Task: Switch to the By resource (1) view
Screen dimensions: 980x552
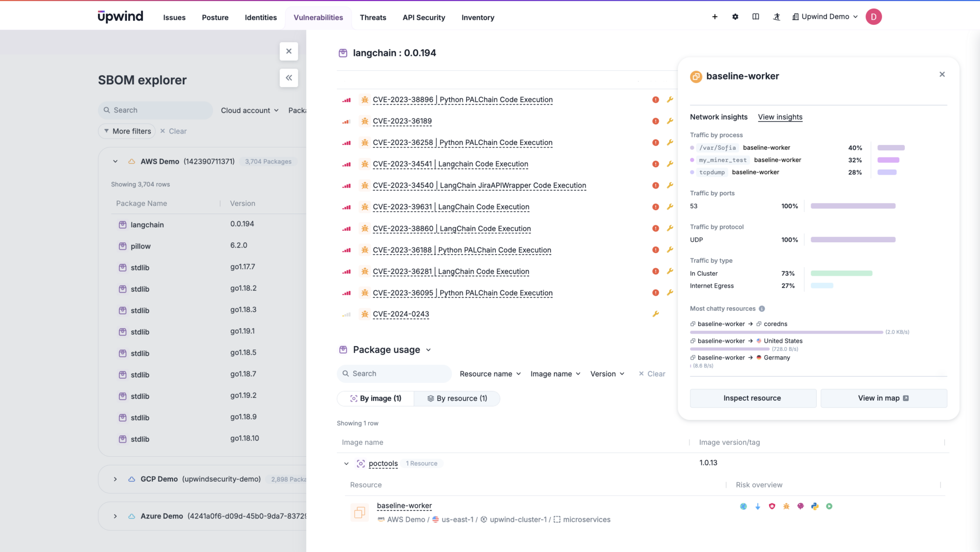Action: (457, 398)
